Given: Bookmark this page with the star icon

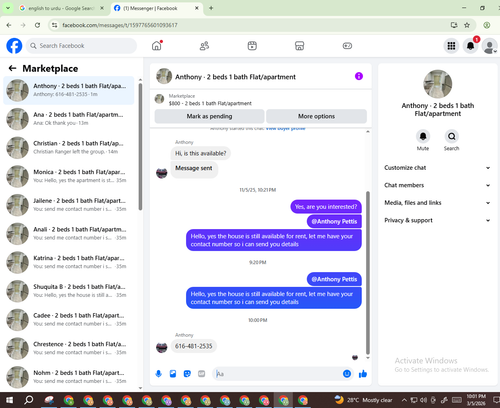Looking at the screenshot, I should (467, 25).
